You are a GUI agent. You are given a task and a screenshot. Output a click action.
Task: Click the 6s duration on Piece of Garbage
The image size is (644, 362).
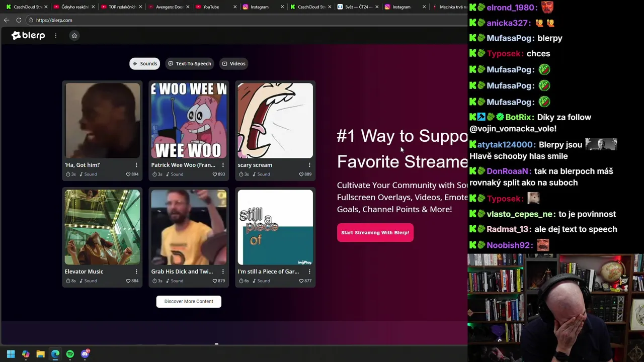tap(244, 281)
